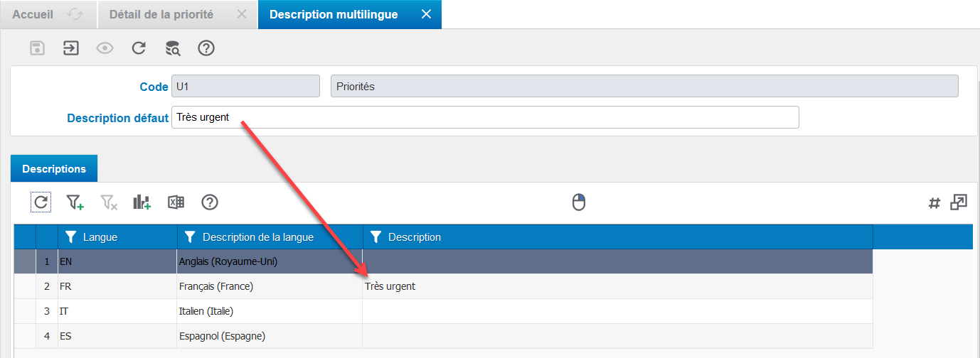Open the Description de la langue filter
The width and height of the screenshot is (980, 358).
190,237
